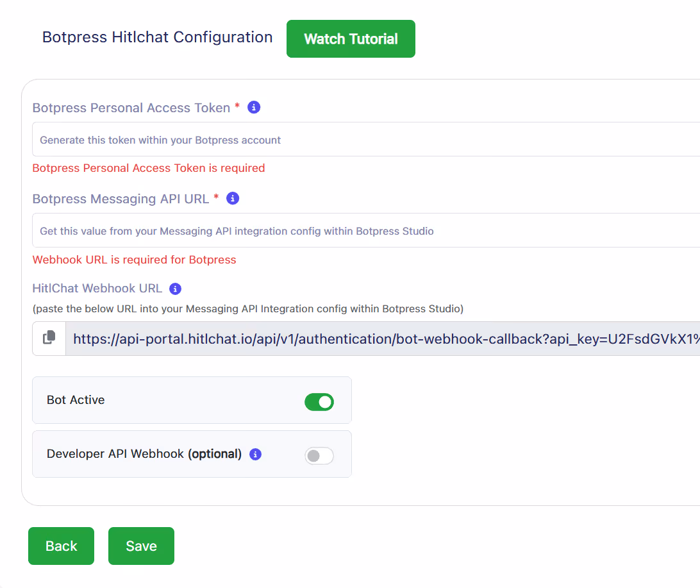700x588 pixels.
Task: Disable the Bot Active switch
Action: 319,402
